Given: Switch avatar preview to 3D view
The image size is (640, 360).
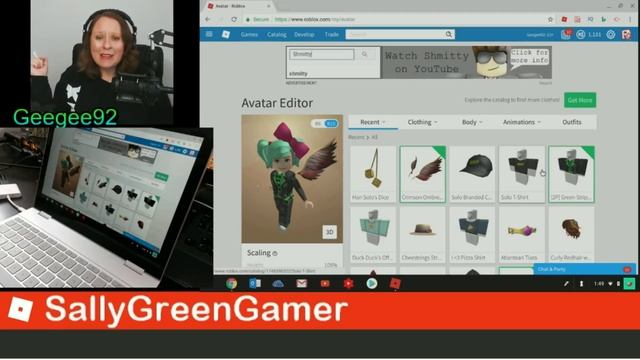Looking at the screenshot, I should point(329,232).
